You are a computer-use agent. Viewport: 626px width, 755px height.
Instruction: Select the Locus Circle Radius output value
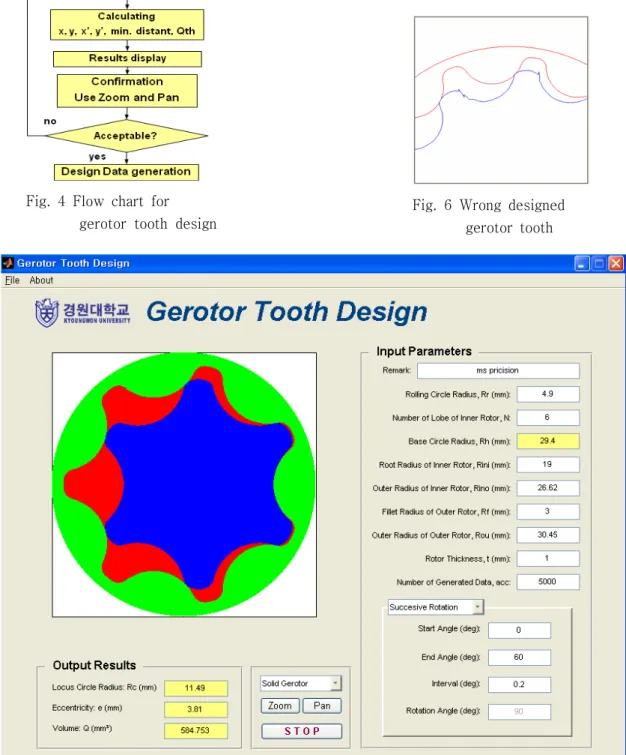[196, 688]
